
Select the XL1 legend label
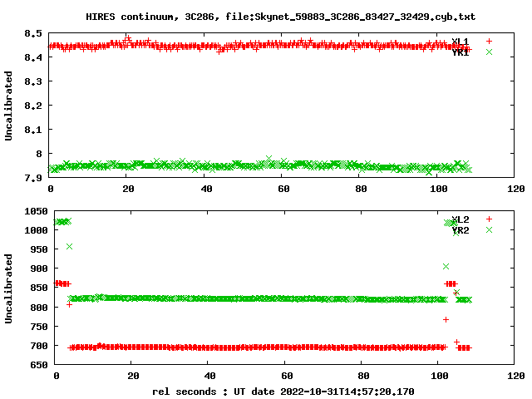(x=460, y=42)
